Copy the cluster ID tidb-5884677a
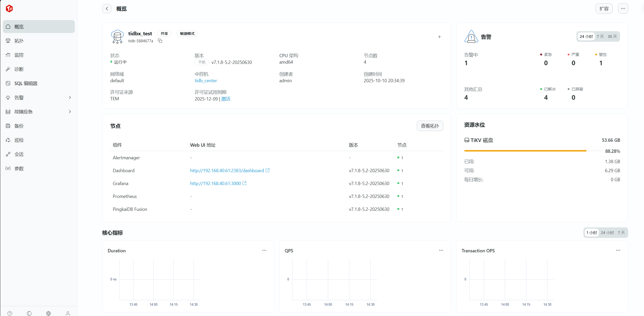644x316 pixels. pyautogui.click(x=160, y=41)
